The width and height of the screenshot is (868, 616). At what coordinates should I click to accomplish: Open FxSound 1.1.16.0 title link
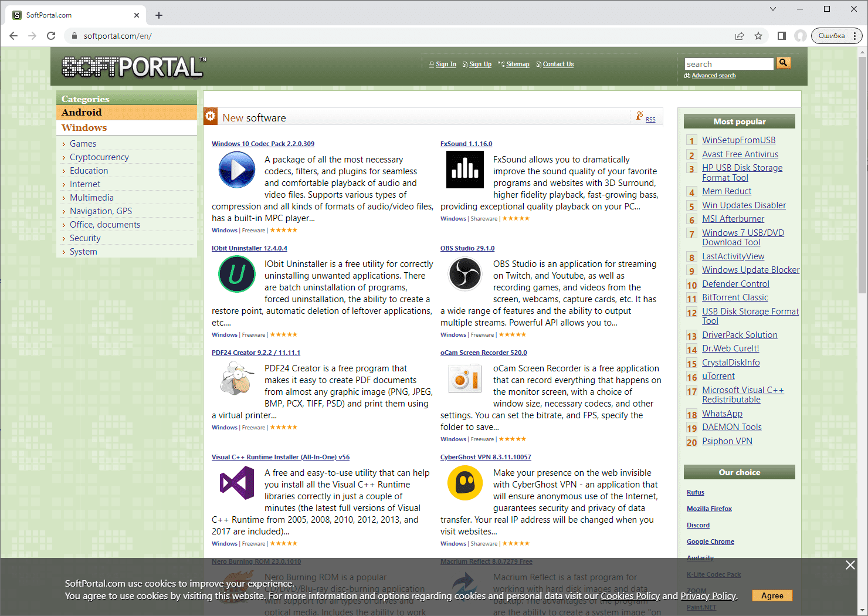pyautogui.click(x=466, y=144)
